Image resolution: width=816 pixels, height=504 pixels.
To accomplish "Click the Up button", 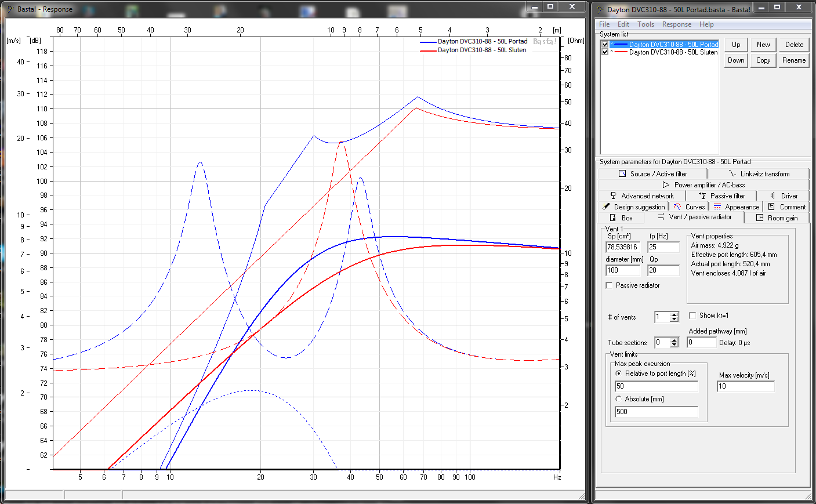I will [x=736, y=45].
